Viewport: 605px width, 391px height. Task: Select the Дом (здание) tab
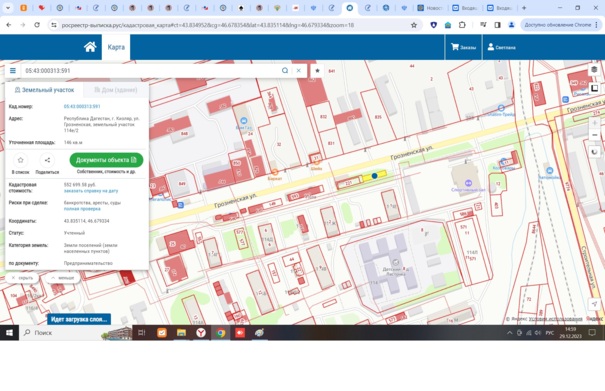[x=116, y=90]
